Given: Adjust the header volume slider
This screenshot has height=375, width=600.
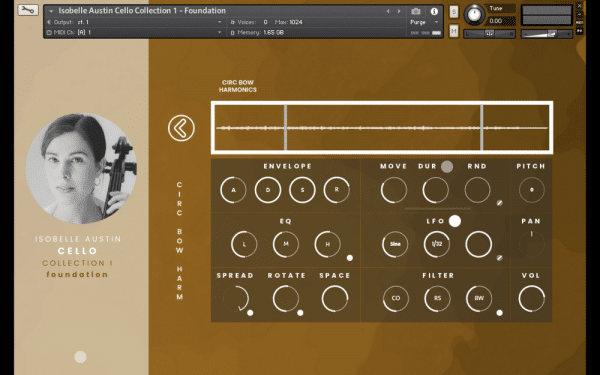Looking at the screenshot, I should (x=546, y=34).
